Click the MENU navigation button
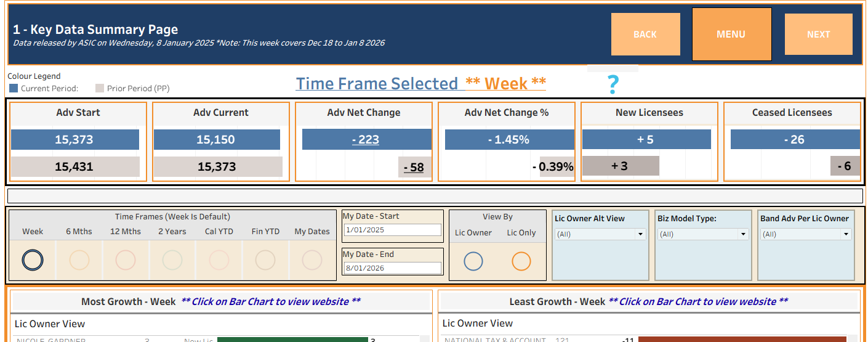 coord(731,35)
